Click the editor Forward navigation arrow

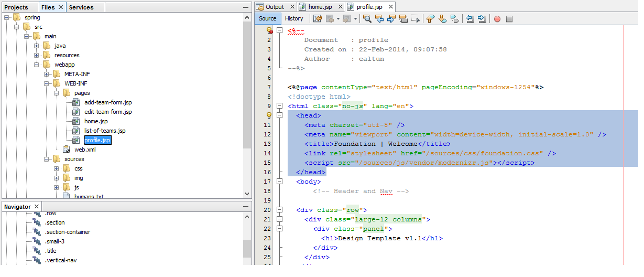click(346, 19)
